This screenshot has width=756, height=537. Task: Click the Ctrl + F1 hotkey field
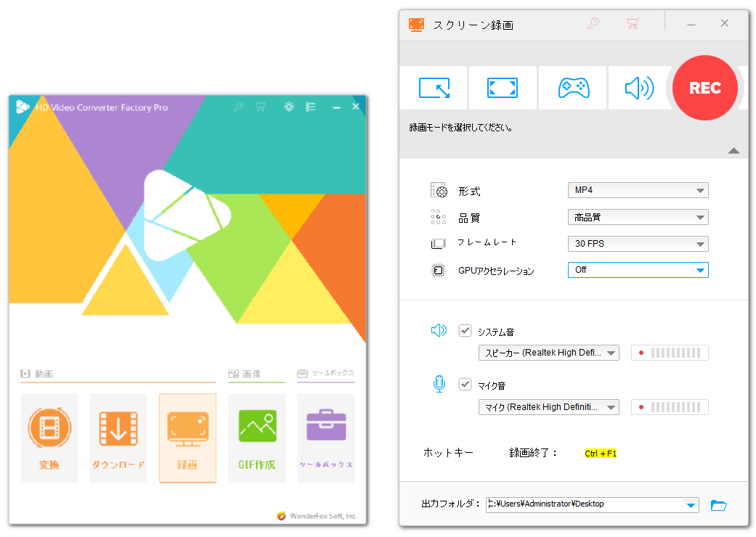(x=601, y=454)
